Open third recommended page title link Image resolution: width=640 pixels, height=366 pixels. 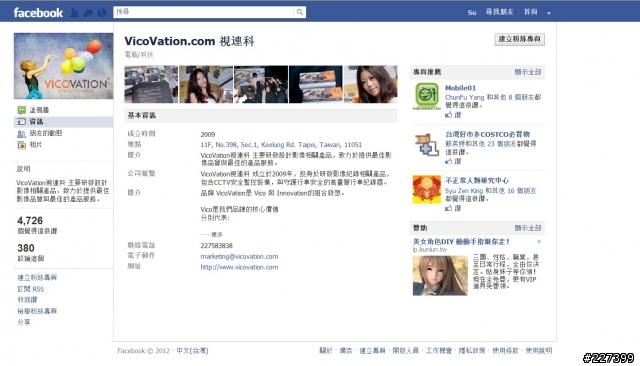tap(477, 180)
